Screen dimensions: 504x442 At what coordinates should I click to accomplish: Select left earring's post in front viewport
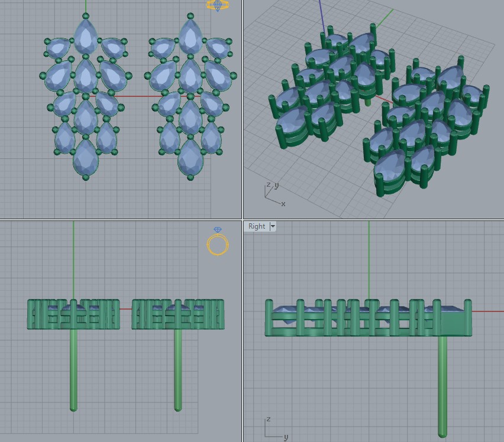point(73,370)
